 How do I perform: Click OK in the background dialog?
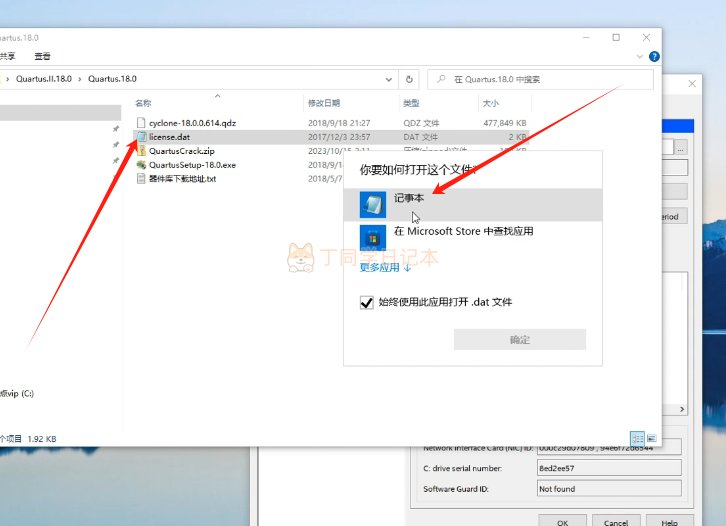[563, 521]
